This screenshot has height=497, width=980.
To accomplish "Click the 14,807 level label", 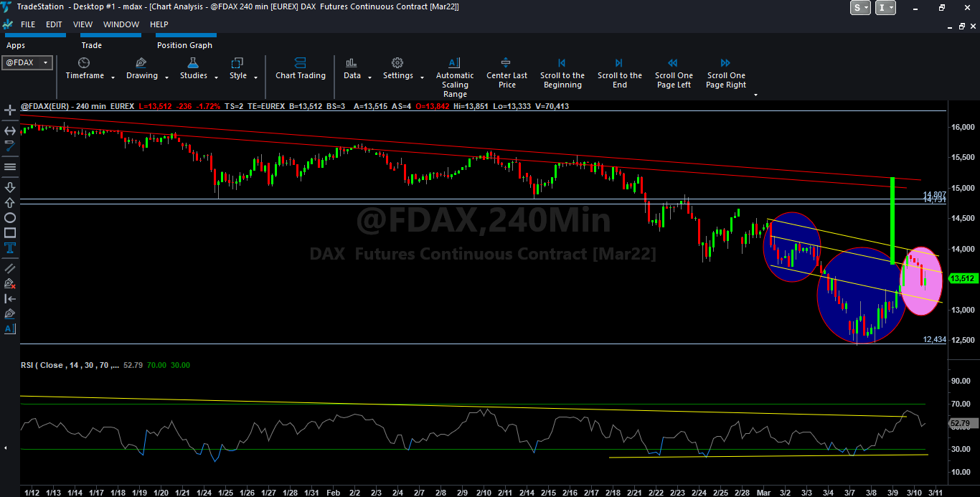I will (934, 194).
